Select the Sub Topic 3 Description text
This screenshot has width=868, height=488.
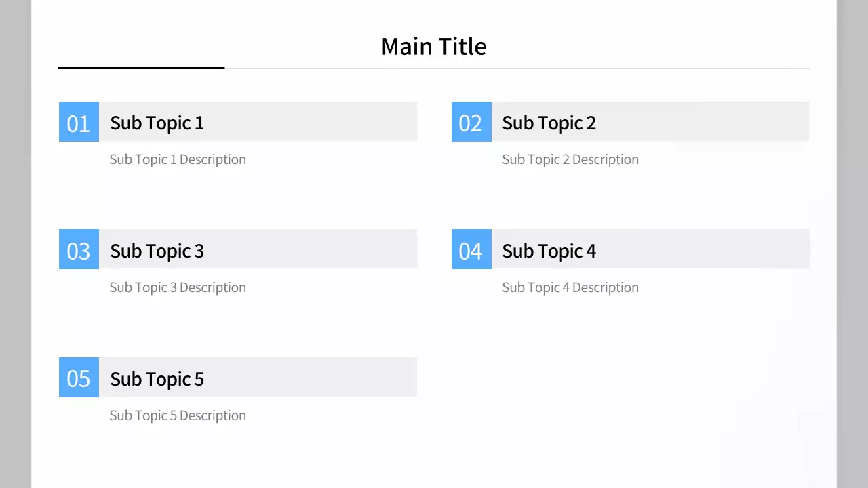(x=178, y=287)
